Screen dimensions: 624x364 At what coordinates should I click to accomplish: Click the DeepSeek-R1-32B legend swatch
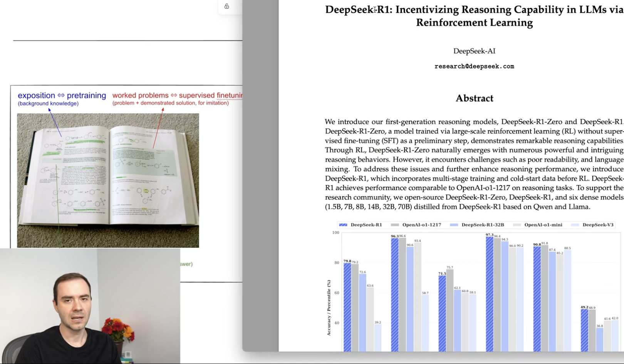(x=454, y=225)
